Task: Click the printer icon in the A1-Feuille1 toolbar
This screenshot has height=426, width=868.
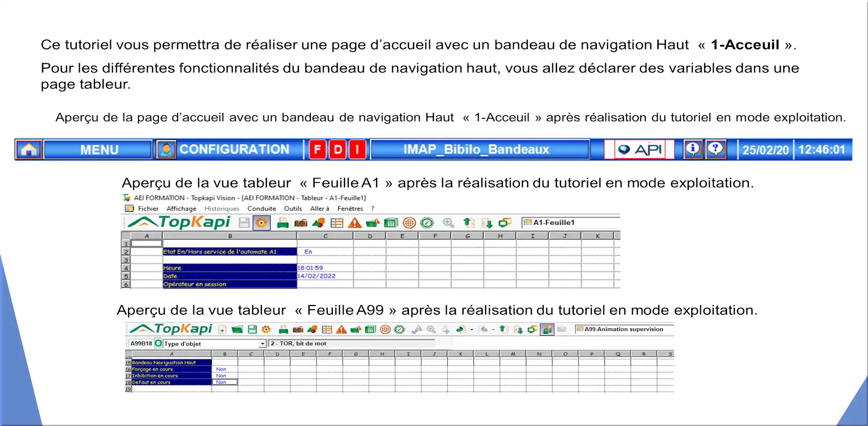Action: point(283,223)
